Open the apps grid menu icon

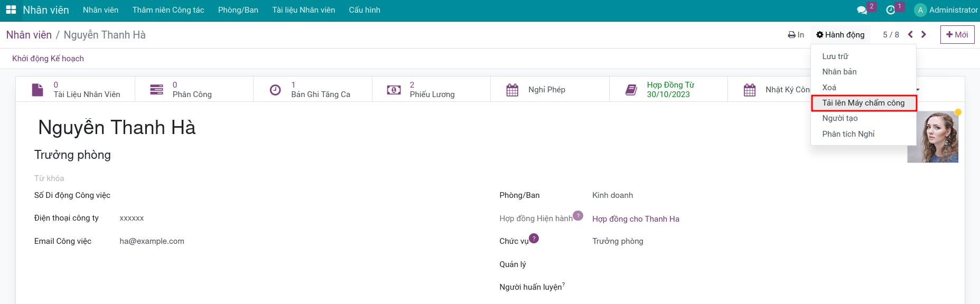click(11, 10)
